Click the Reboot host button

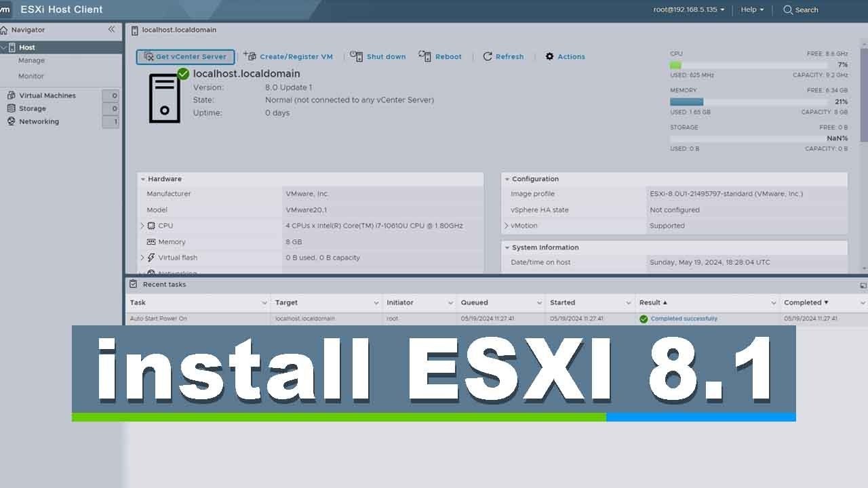(440, 57)
